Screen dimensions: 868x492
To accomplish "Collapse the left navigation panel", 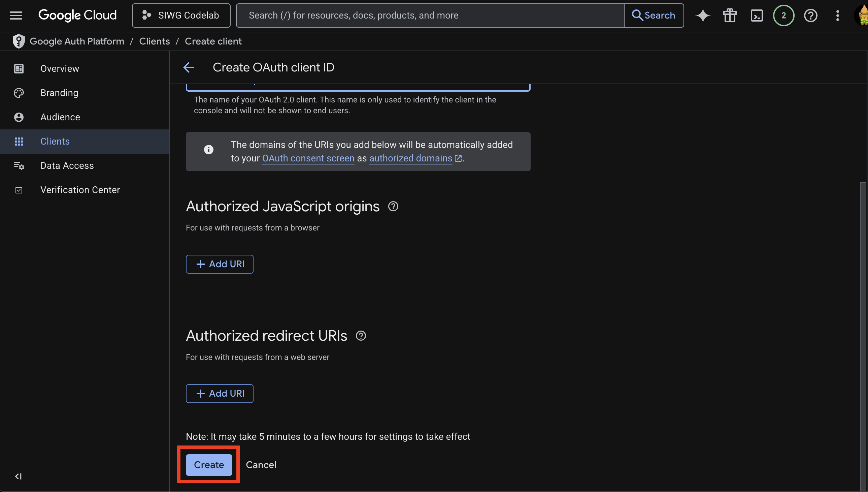I will (19, 476).
